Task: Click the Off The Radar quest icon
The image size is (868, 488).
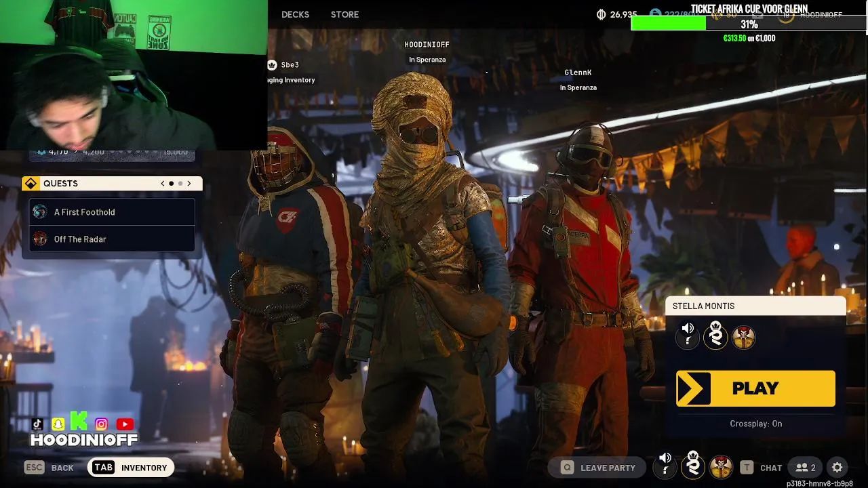Action: 40,239
